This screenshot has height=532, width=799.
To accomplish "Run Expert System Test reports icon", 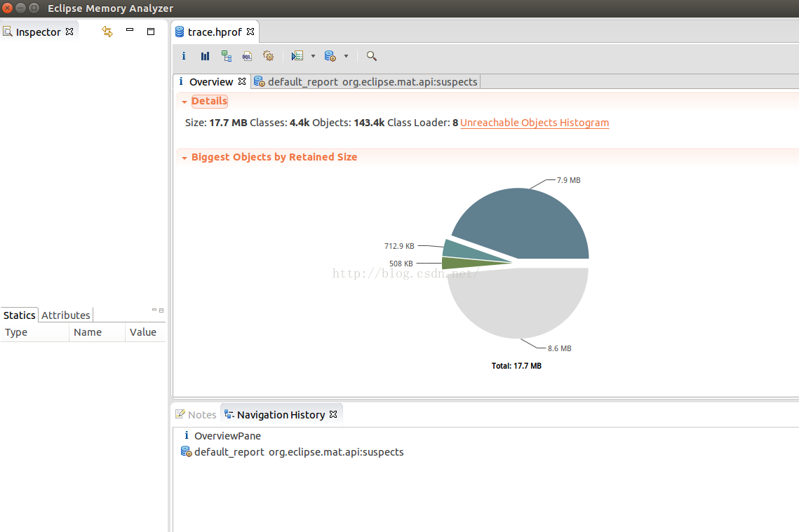I will (297, 56).
